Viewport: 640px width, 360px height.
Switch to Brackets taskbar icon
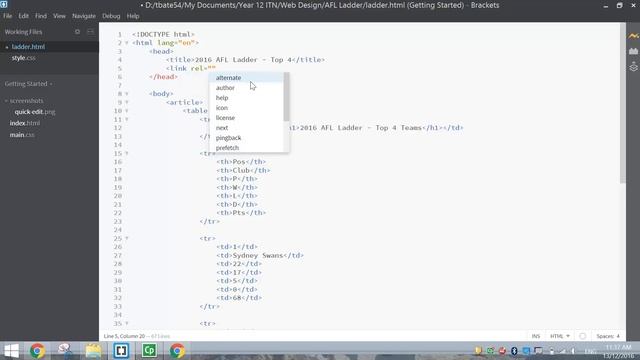pos(121,351)
